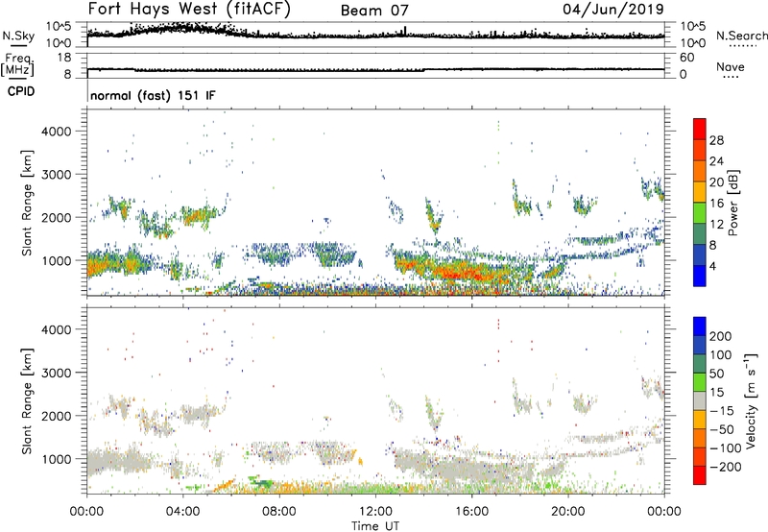Click 'normal (fast) 151 IF' text
The width and height of the screenshot is (768, 532).
(153, 95)
